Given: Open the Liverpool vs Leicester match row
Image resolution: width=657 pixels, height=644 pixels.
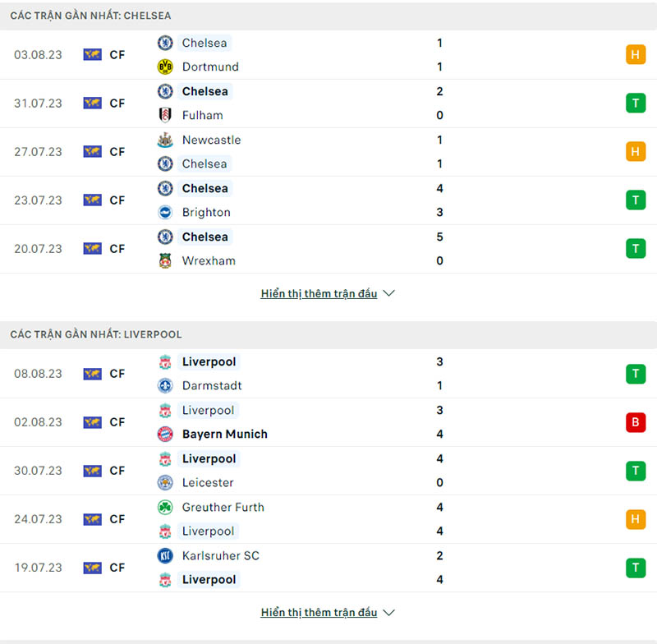Looking at the screenshot, I should [x=328, y=471].
